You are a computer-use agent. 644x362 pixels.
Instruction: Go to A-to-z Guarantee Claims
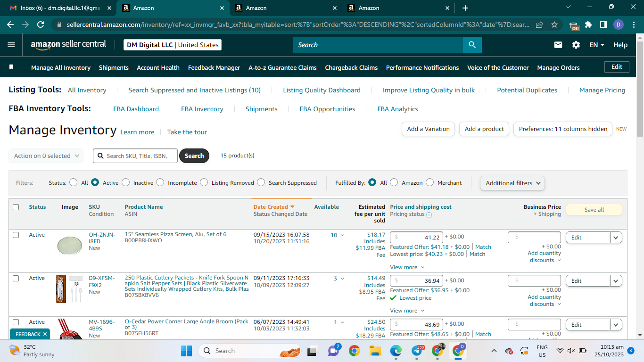pyautogui.click(x=282, y=67)
